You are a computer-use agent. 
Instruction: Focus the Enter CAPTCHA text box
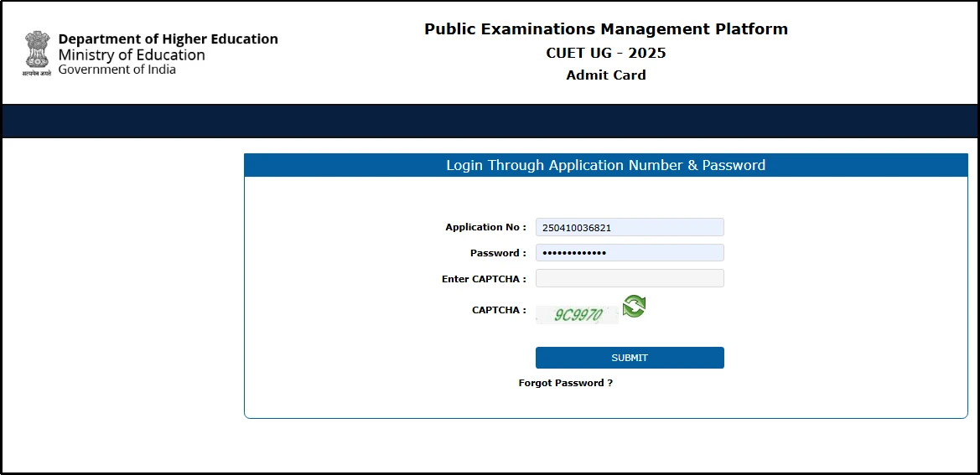tap(630, 278)
